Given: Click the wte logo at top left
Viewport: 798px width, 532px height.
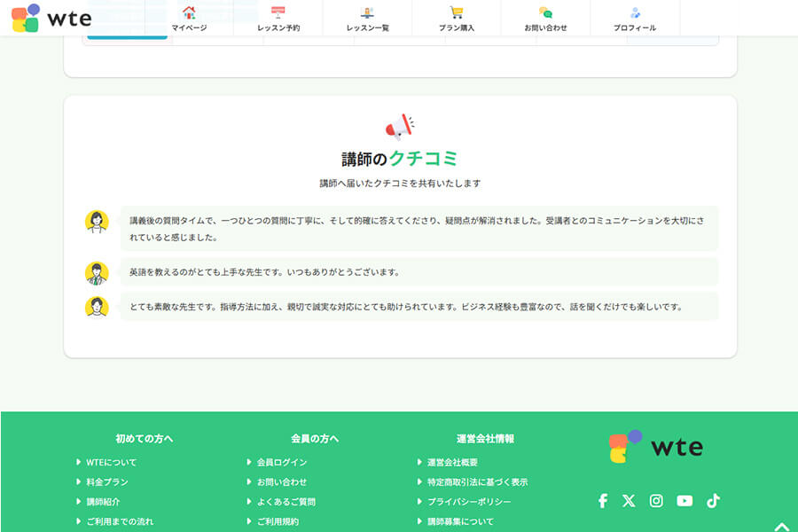Looking at the screenshot, I should click(x=51, y=18).
